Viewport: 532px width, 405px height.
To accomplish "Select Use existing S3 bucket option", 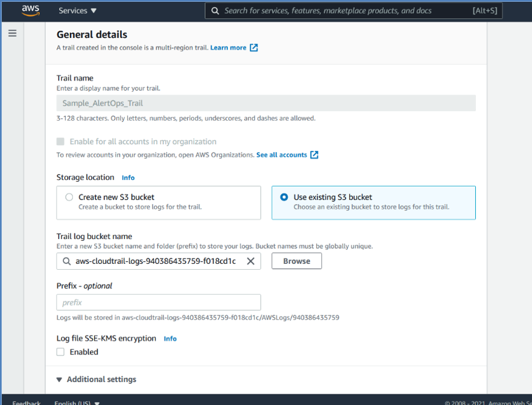I will [x=284, y=197].
